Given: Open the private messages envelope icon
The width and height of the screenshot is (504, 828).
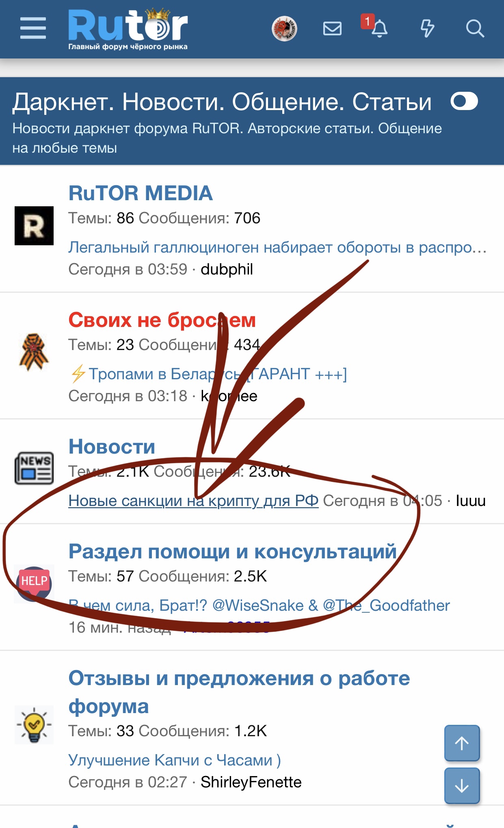Looking at the screenshot, I should point(332,29).
